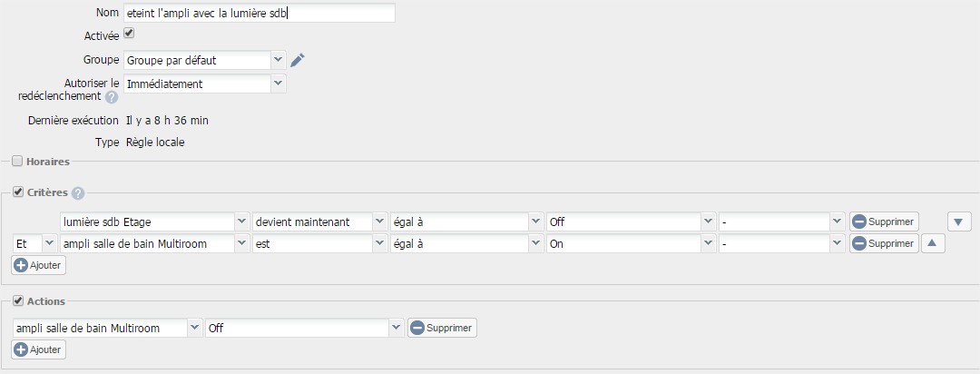Untick the Activée checkbox
Screen dimensions: 980x374
coord(129,34)
